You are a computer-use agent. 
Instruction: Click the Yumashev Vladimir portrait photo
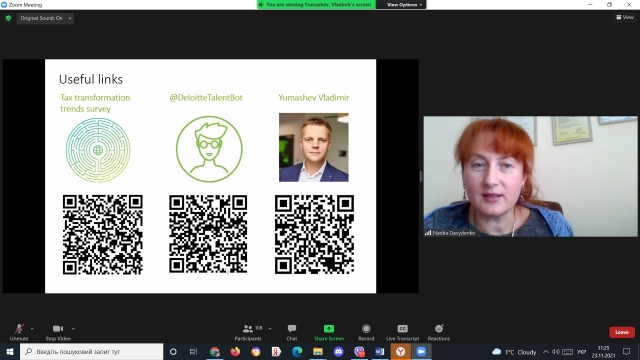pyautogui.click(x=314, y=147)
